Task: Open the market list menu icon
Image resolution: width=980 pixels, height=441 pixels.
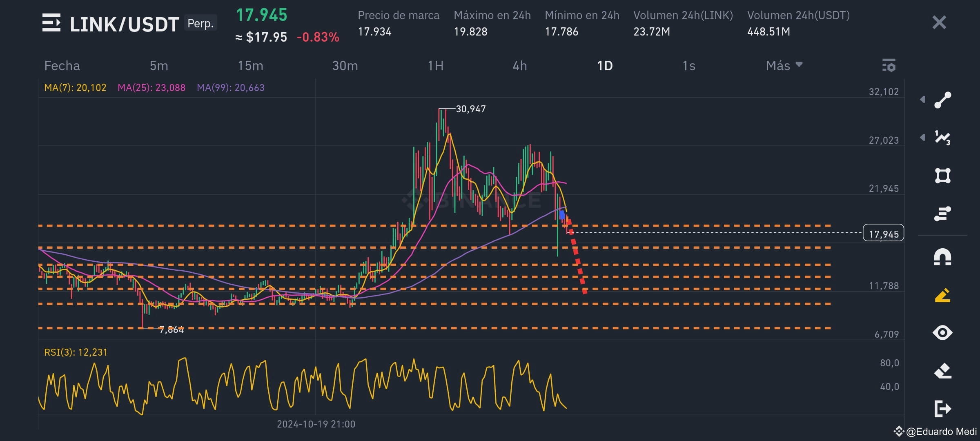Action: point(51,23)
